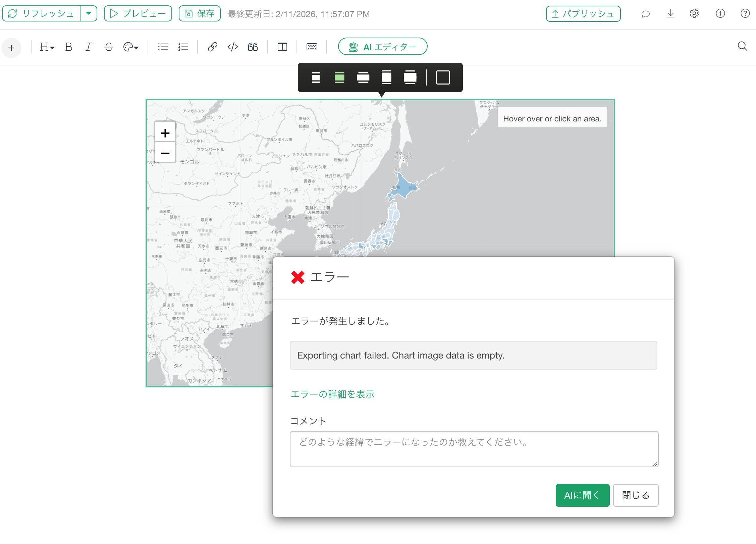Image resolution: width=756 pixels, height=544 pixels.
Task: Insert a hyperlink with link icon
Action: (x=212, y=47)
